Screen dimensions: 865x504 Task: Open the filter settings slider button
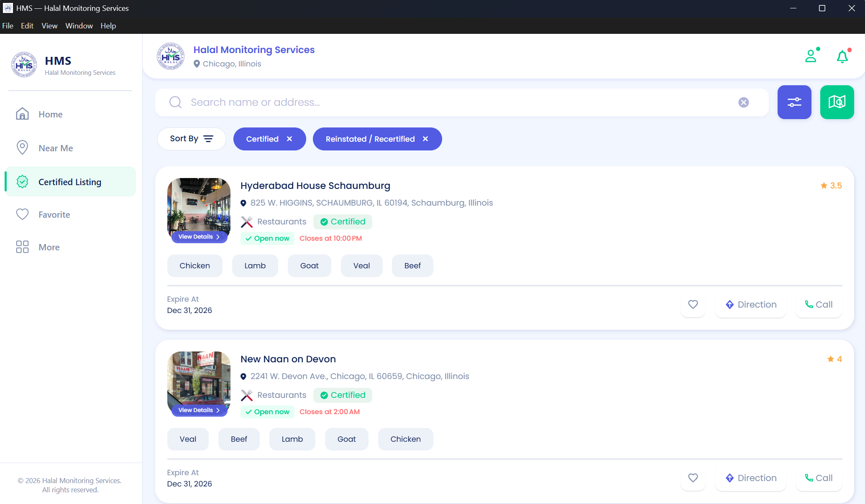794,102
